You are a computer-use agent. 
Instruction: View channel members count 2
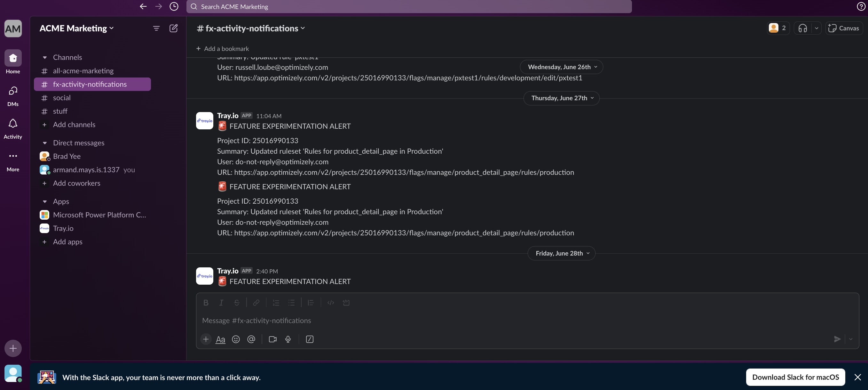point(778,28)
